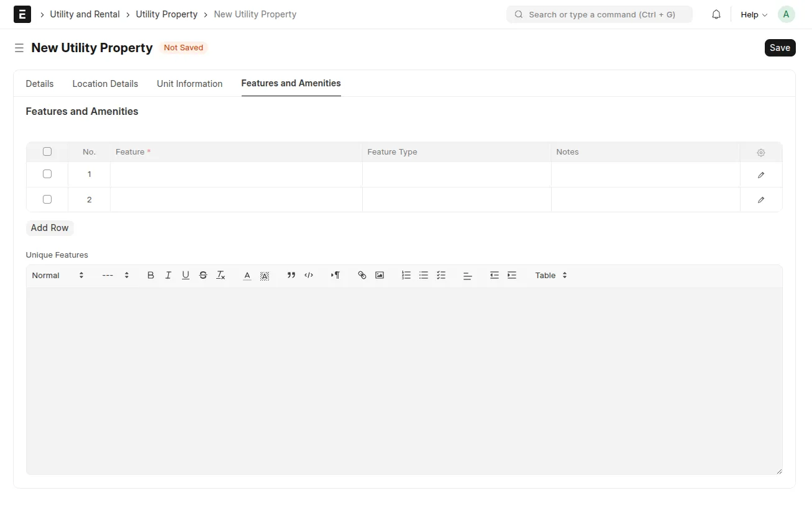Increase indent in the editor
This screenshot has width=812, height=506.
pos(512,275)
